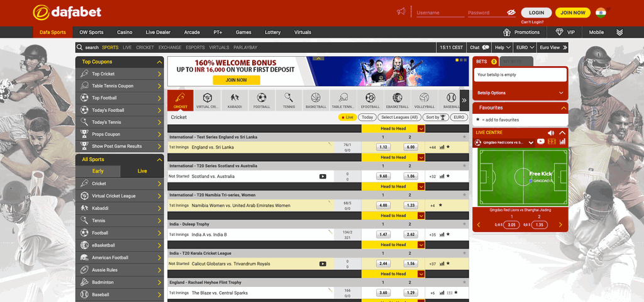Switch to MY BETS tab

[516, 62]
